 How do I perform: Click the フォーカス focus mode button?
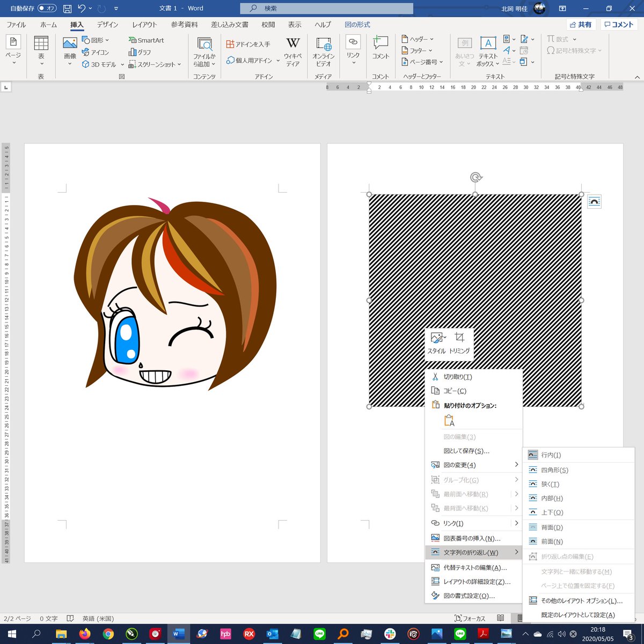[470, 618]
